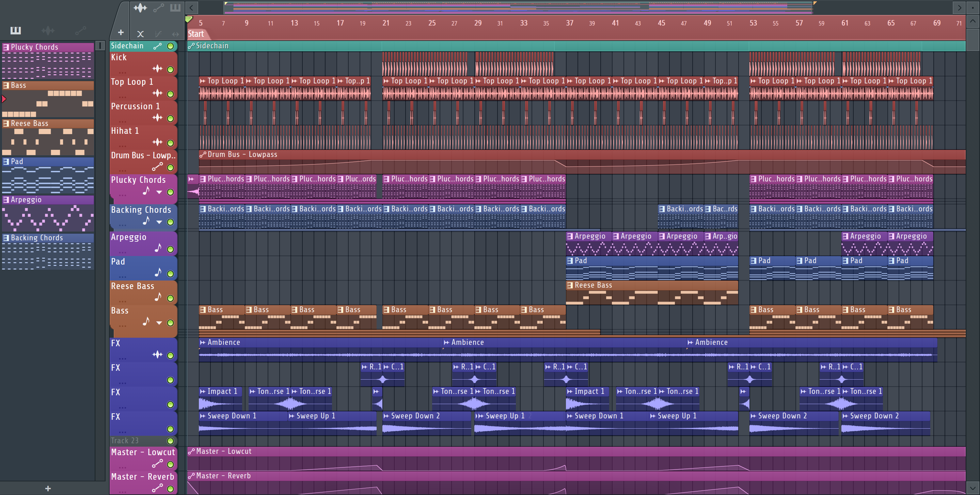
Task: Toggle the mute LED on Sidechain track
Action: click(x=171, y=46)
